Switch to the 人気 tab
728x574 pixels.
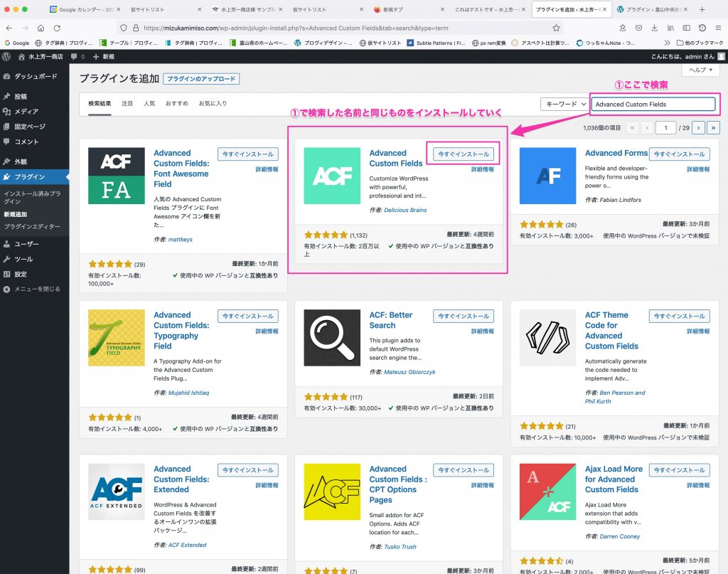(x=149, y=103)
